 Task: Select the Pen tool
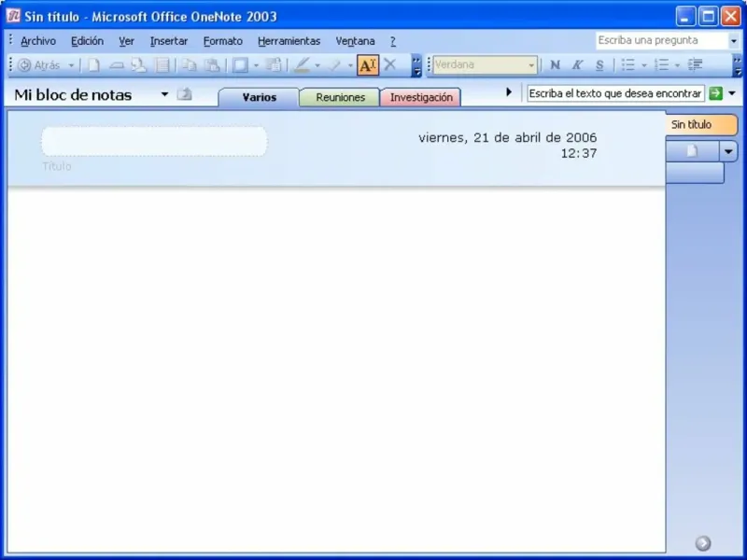(x=302, y=65)
